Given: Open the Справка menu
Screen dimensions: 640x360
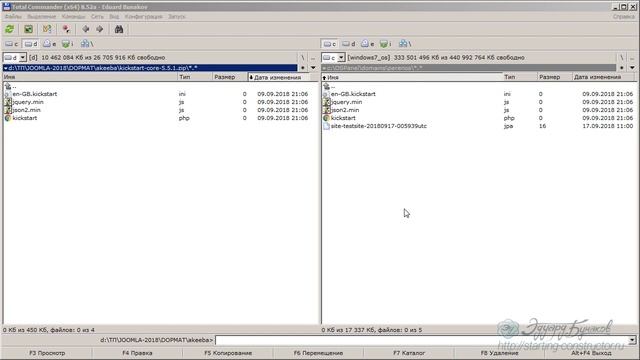Looking at the screenshot, I should [624, 17].
